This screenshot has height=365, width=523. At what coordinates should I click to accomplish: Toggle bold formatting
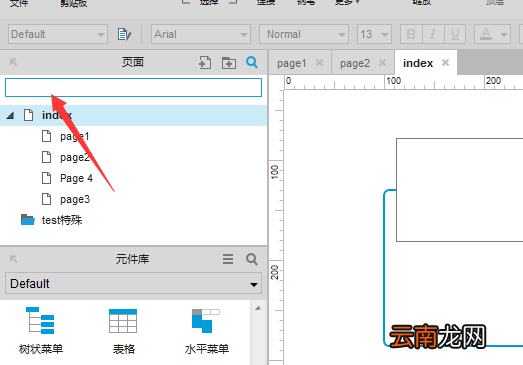click(x=411, y=34)
